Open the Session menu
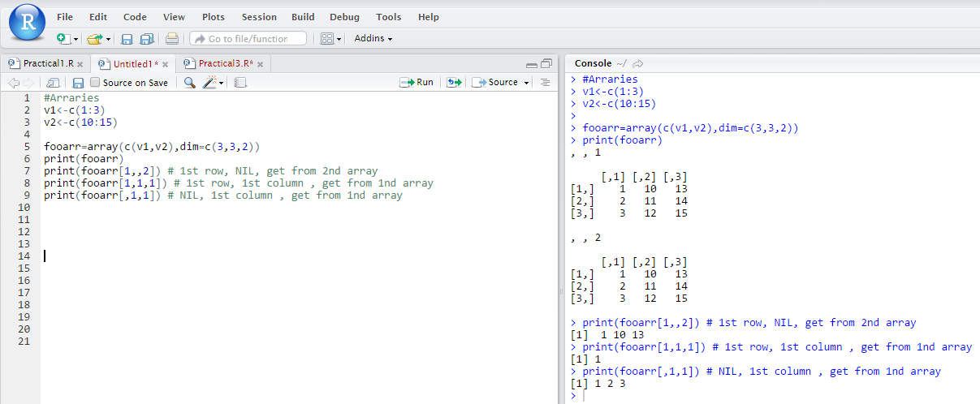Image resolution: width=980 pixels, height=404 pixels. (x=259, y=17)
